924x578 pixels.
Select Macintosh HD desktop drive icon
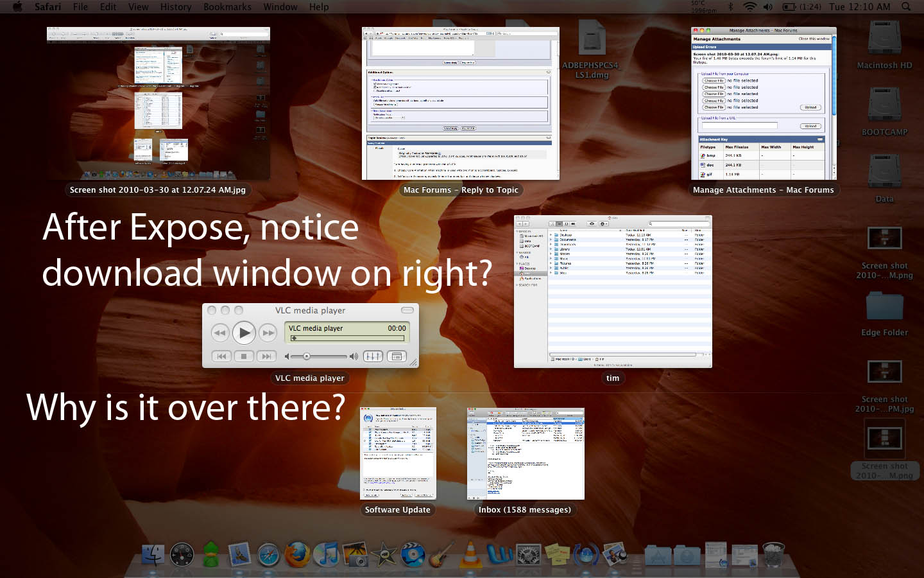(884, 45)
